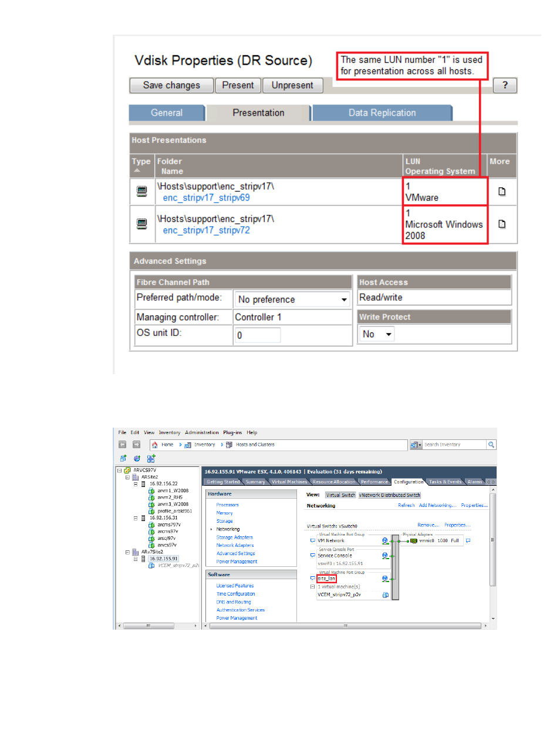
Task: Click the magnifier search icon
Action: point(491,445)
